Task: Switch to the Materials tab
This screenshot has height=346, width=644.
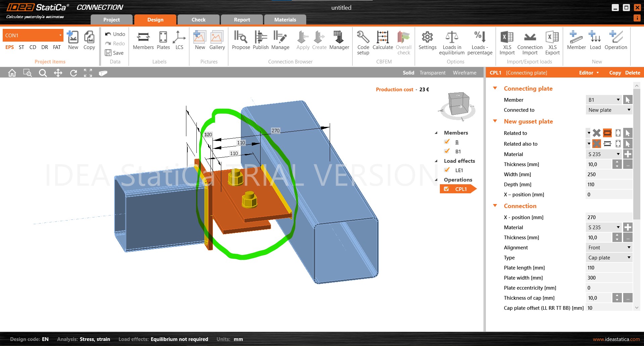Action: pos(285,19)
